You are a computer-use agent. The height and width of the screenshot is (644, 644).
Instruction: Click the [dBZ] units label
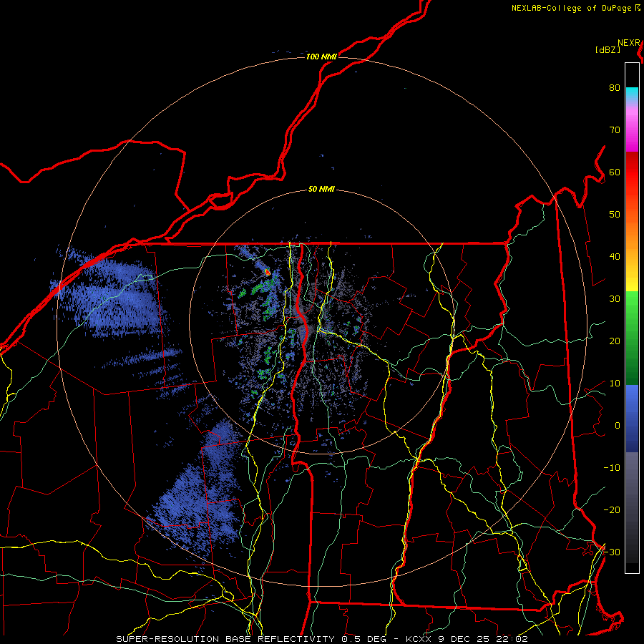(x=608, y=50)
